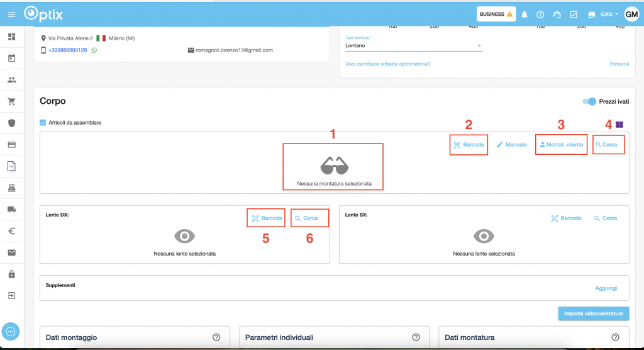Click Barcode for Lente DX

click(266, 218)
